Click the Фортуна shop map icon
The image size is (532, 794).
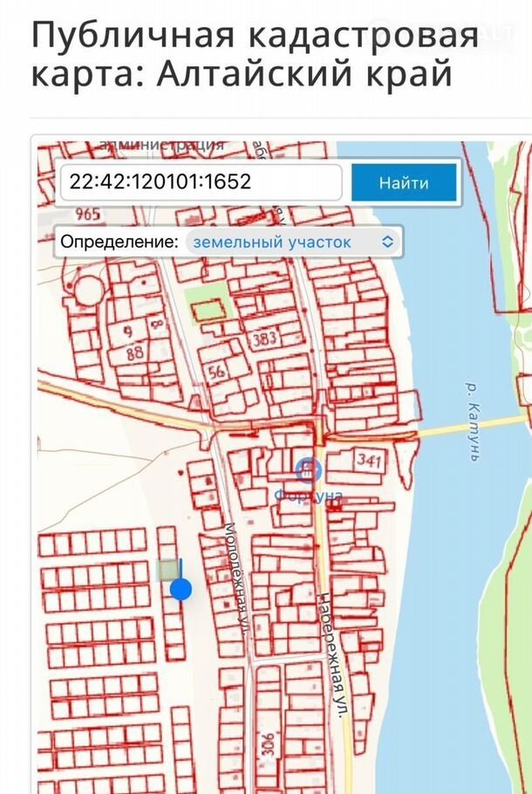(x=307, y=471)
